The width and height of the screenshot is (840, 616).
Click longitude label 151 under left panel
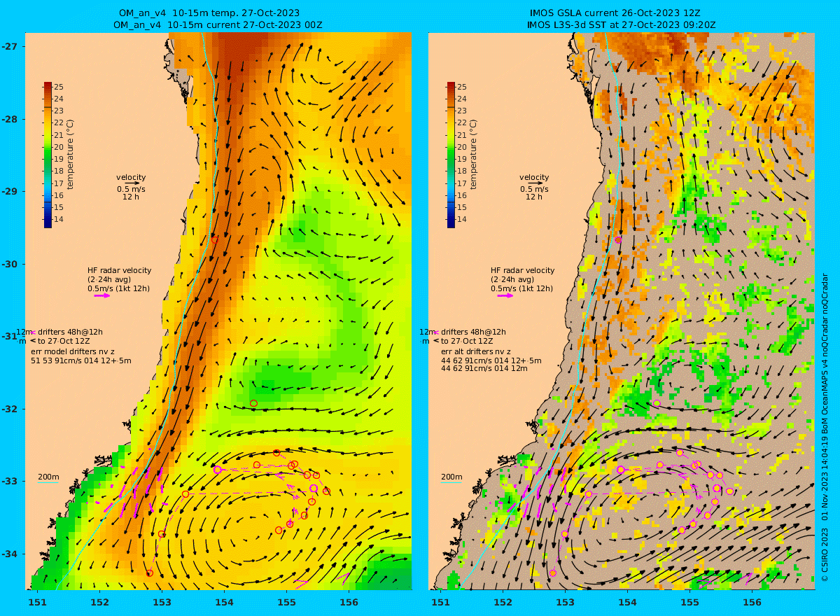pyautogui.click(x=37, y=602)
